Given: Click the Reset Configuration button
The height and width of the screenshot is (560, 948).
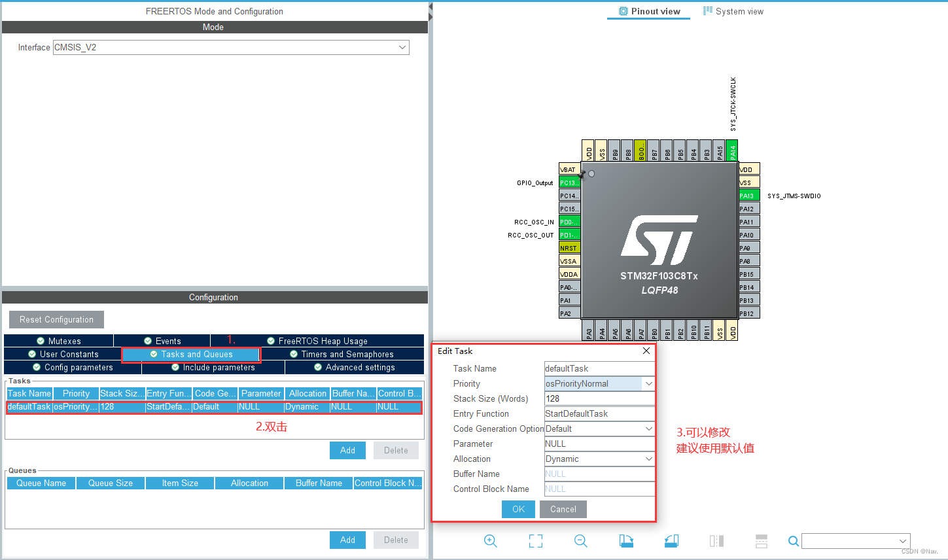Looking at the screenshot, I should 56,319.
